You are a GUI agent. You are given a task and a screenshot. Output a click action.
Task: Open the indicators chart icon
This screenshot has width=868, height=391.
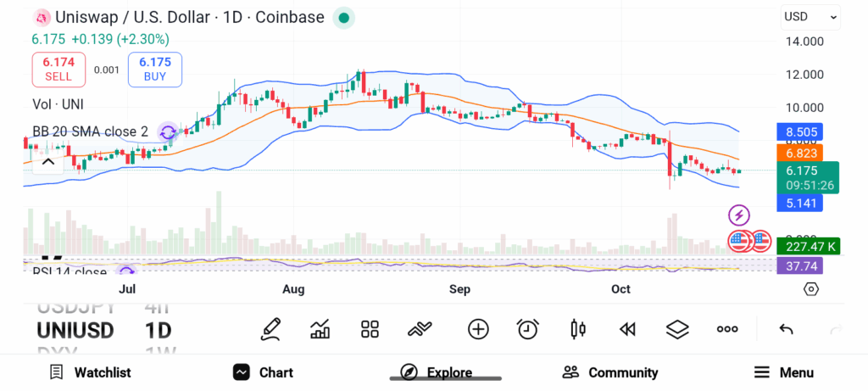320,329
